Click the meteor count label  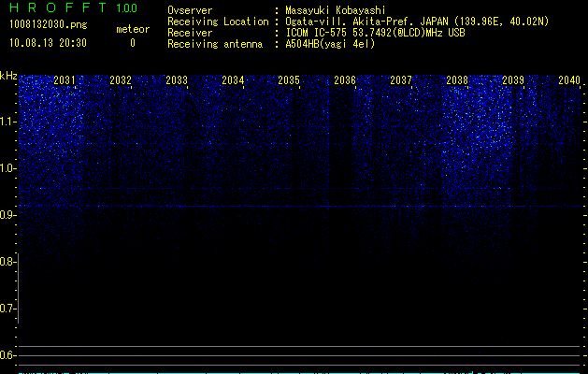coord(133,29)
